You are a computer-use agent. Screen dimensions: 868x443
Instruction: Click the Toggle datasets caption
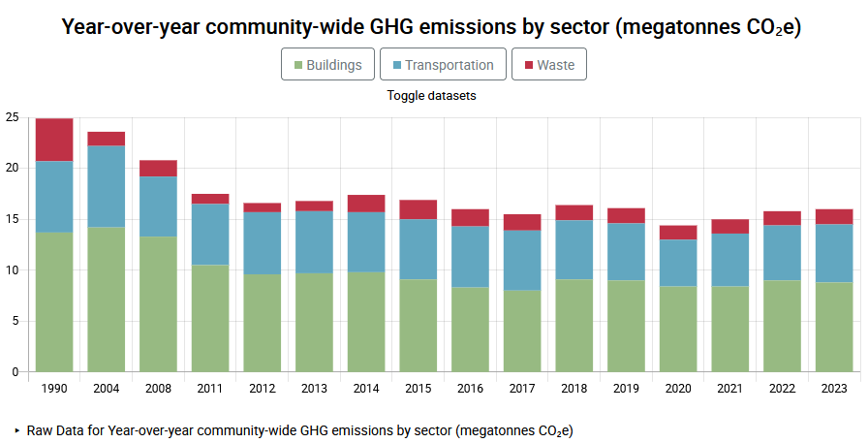pos(431,95)
